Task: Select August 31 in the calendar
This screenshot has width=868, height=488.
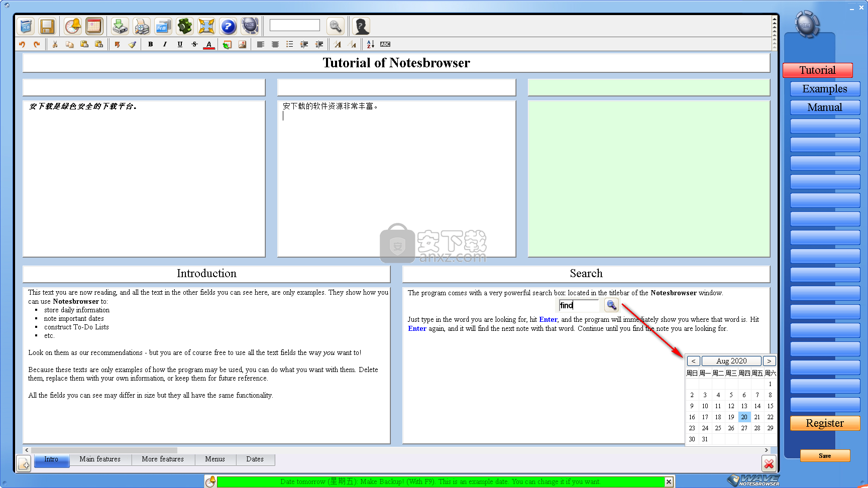Action: pos(705,439)
